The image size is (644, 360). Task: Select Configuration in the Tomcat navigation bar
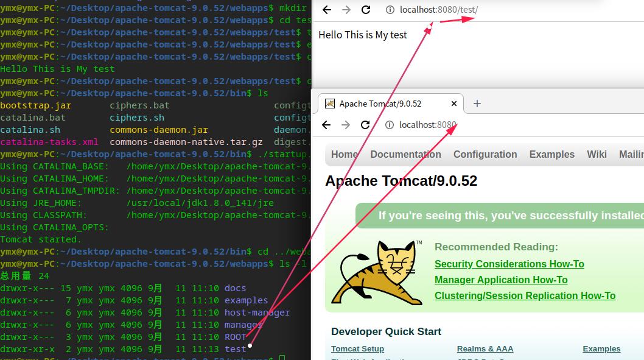pyautogui.click(x=485, y=154)
